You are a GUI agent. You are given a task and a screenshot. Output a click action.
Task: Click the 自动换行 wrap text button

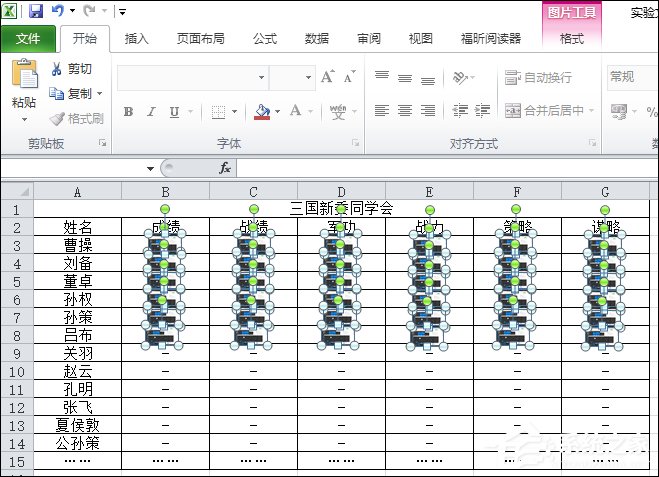pyautogui.click(x=539, y=77)
